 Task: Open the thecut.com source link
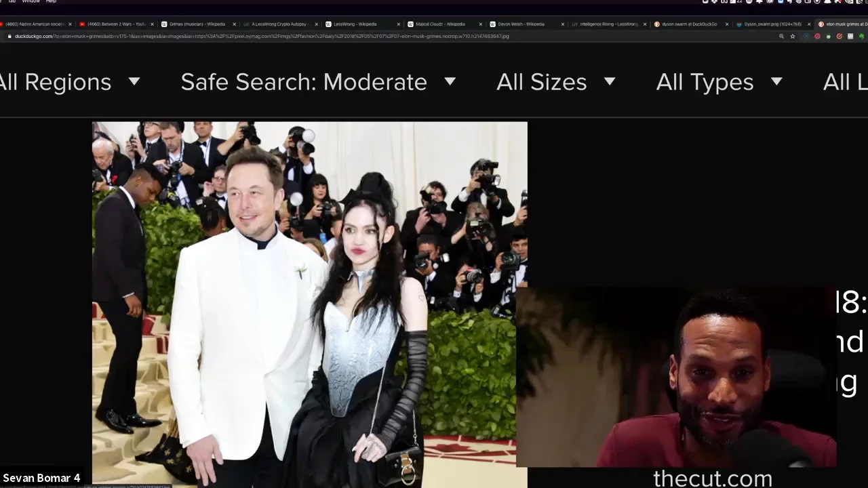(712, 479)
